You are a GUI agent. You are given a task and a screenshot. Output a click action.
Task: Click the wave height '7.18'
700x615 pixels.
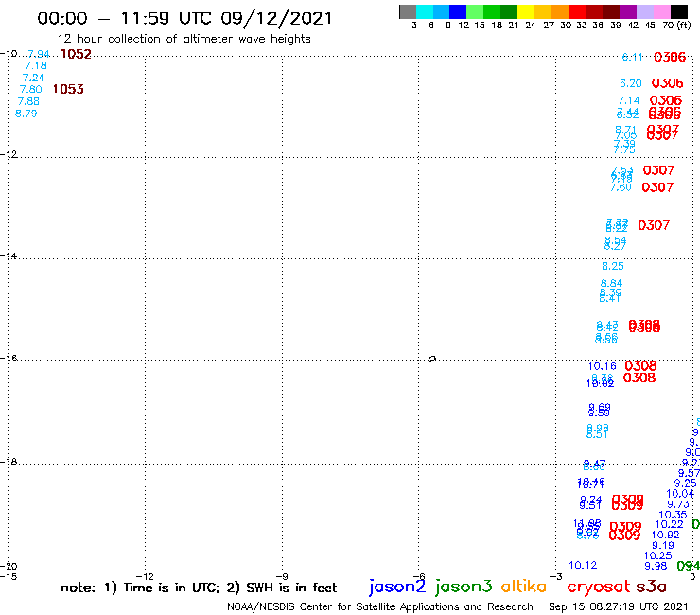(x=36, y=65)
